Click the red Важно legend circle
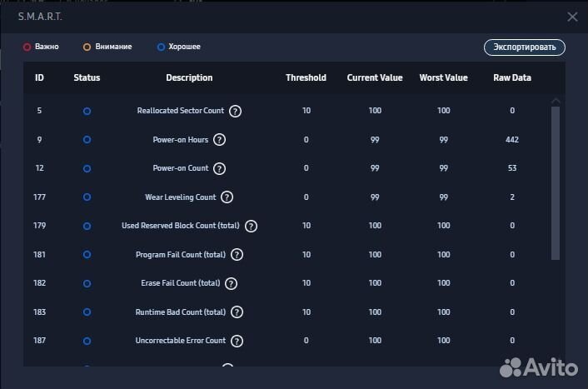The height and width of the screenshot is (389, 588). coord(27,47)
